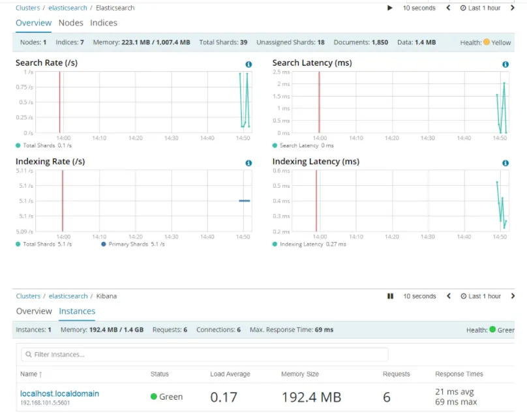
Task: Go to Clusters breadcrumb in Kibana panel
Action: click(28, 296)
